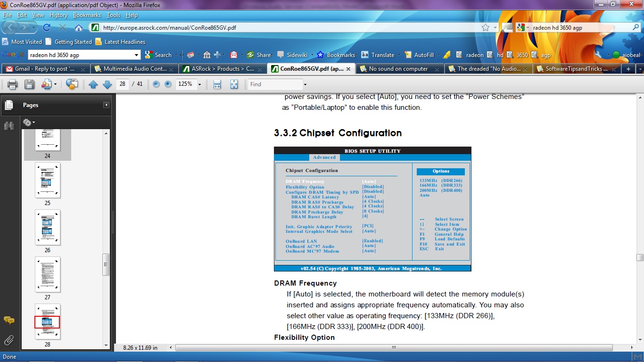Screen dimensions: 644x362
Task: Open the Getting Started bookmark
Action: coord(69,42)
